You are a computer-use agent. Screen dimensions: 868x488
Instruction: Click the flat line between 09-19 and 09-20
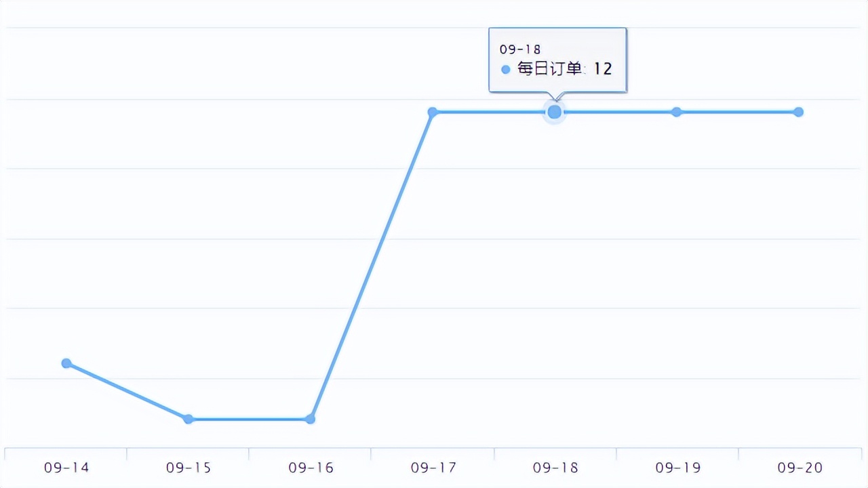pyautogui.click(x=738, y=112)
